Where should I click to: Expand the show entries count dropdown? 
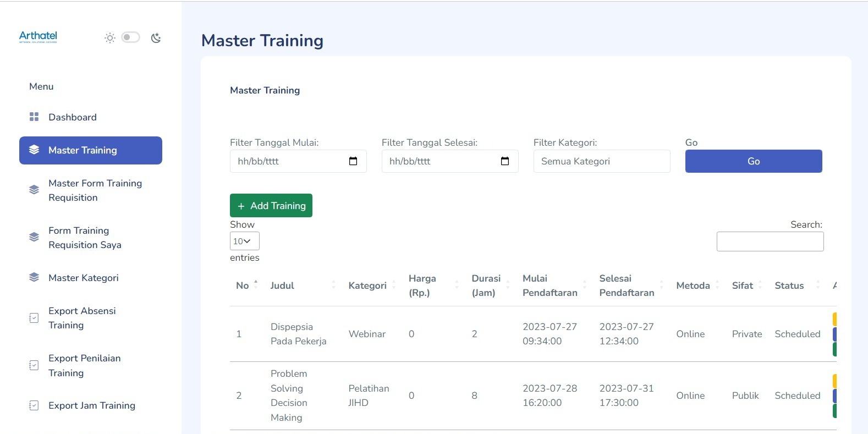coord(244,241)
